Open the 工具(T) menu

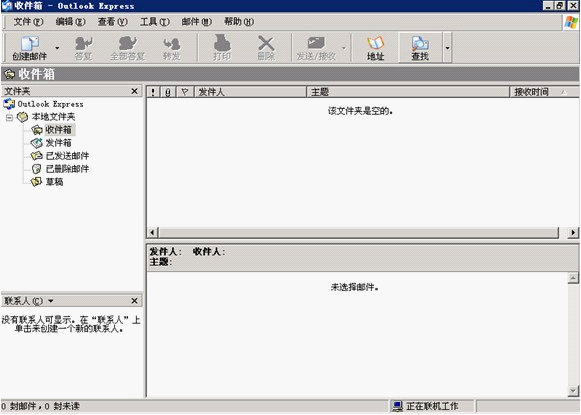pyautogui.click(x=155, y=22)
